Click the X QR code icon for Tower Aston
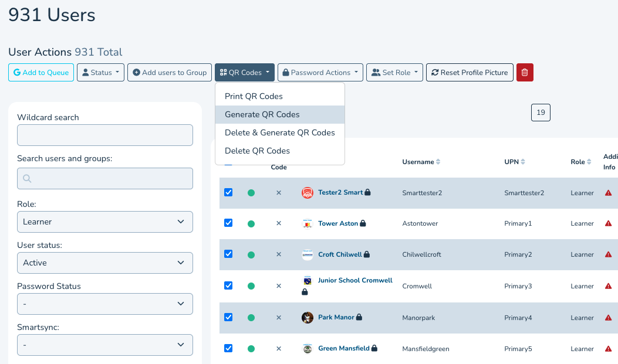Image resolution: width=618 pixels, height=364 pixels. click(279, 223)
